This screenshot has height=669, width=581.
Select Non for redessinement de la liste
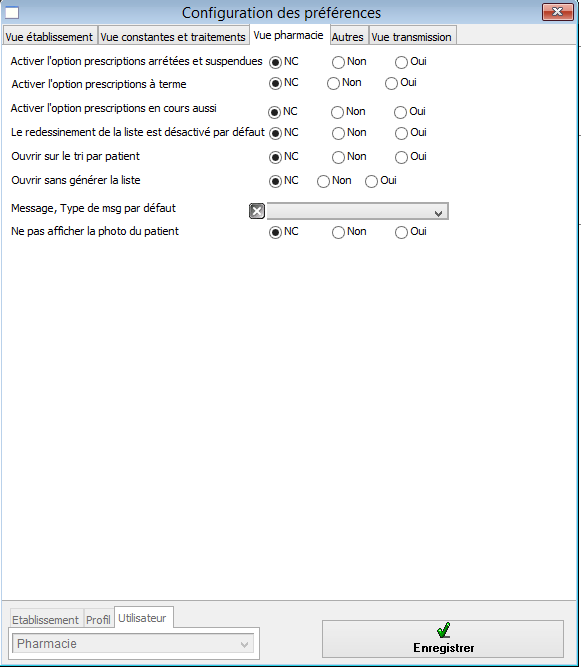click(338, 134)
